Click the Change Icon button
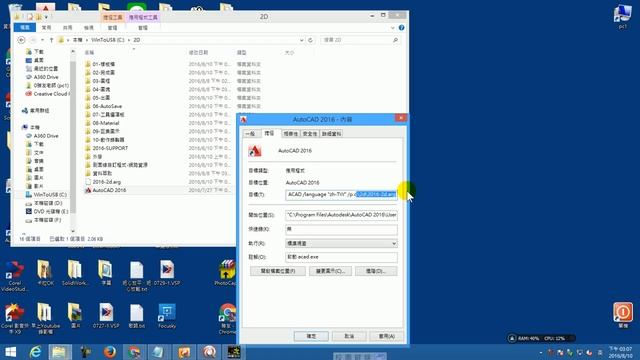 [330, 271]
